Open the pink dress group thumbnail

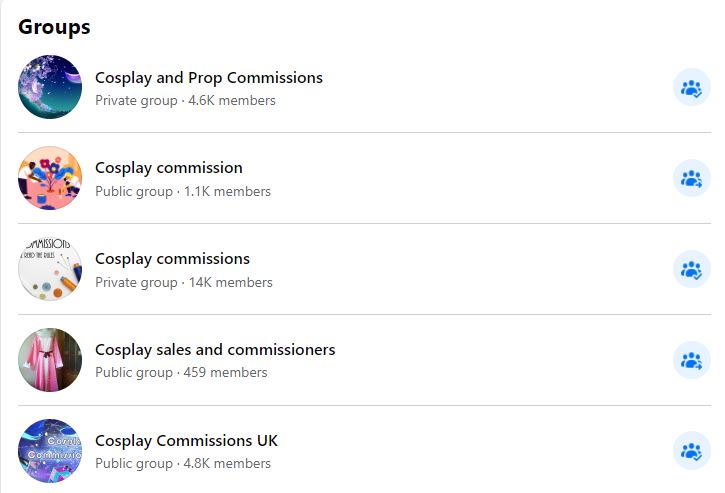click(50, 361)
